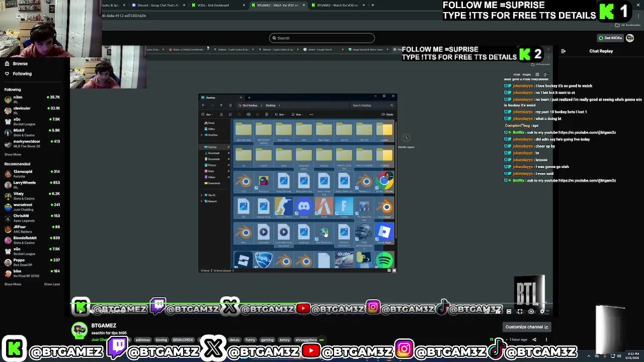This screenshot has width=644, height=362.
Task: Click the Explorer up-one-level arrow
Action: (x=221, y=106)
